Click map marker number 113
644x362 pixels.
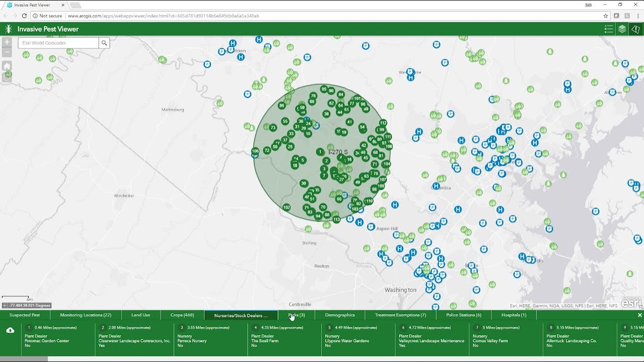(336, 220)
